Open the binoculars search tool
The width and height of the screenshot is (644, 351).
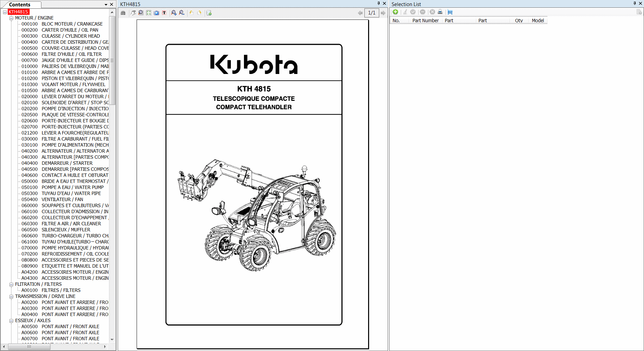pyautogui.click(x=123, y=13)
